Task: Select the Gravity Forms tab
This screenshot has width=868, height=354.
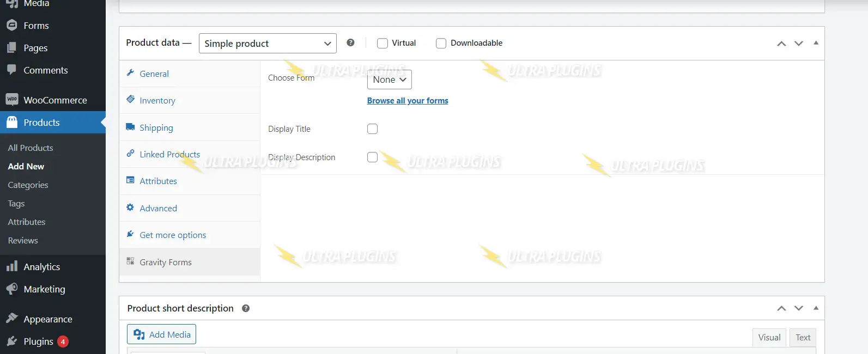Action: [190, 262]
